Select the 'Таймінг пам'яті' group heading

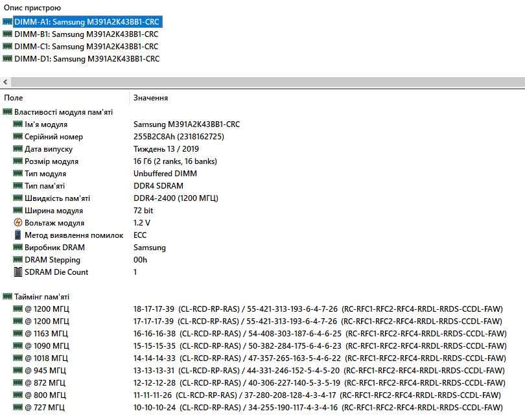[41, 297]
